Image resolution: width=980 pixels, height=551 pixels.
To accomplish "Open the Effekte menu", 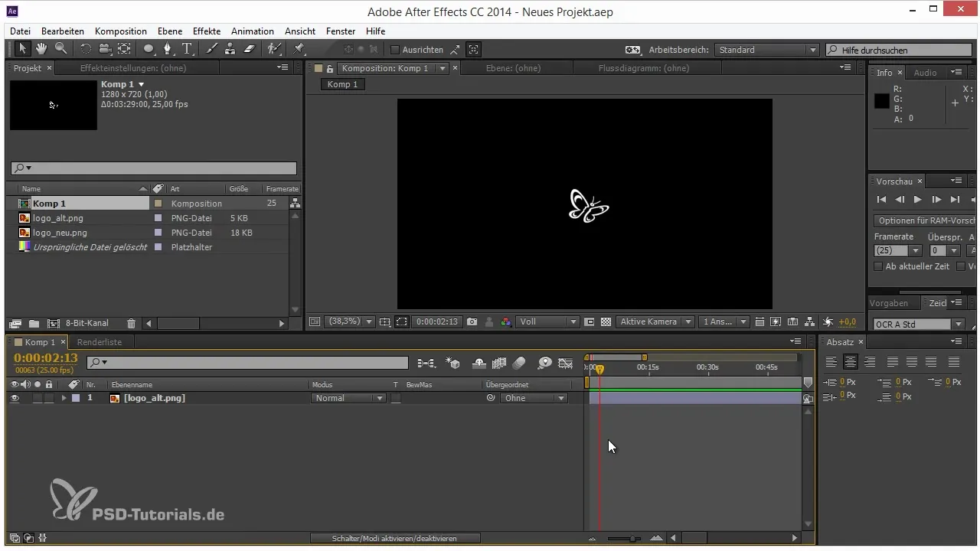I will pyautogui.click(x=207, y=31).
